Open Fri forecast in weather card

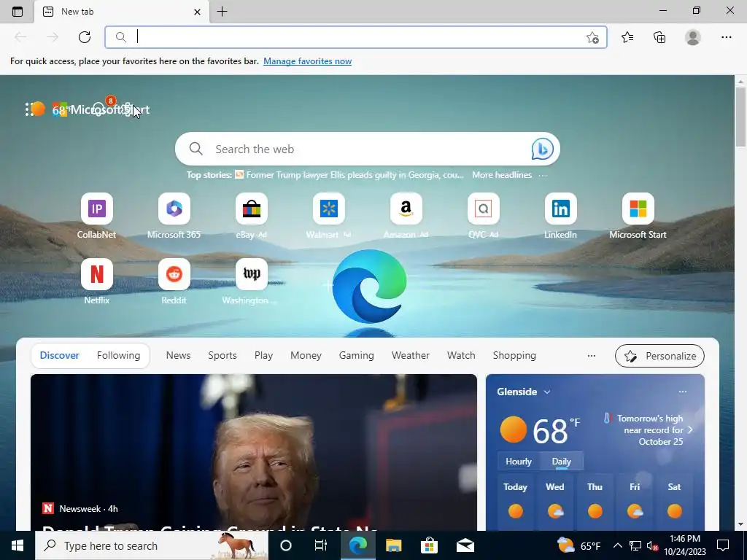pos(635,502)
